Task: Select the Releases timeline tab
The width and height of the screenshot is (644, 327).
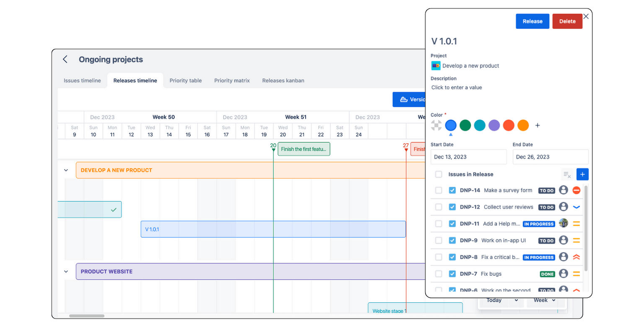Action: coord(135,80)
